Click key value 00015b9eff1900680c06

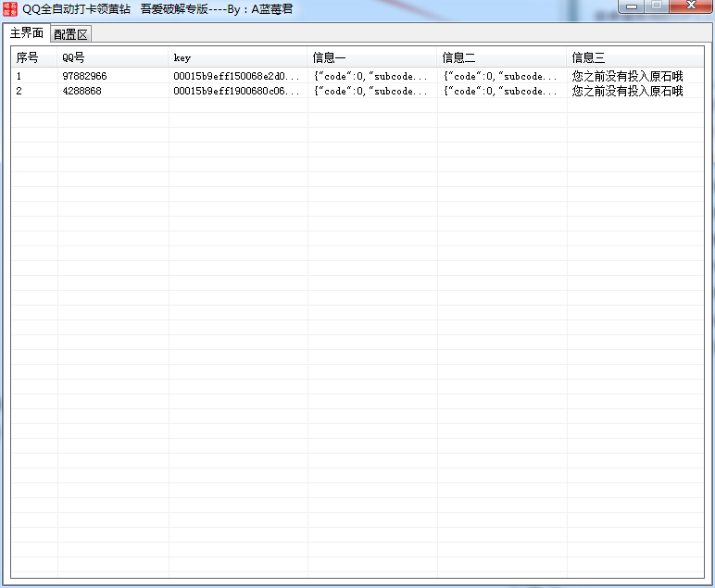pos(236,91)
